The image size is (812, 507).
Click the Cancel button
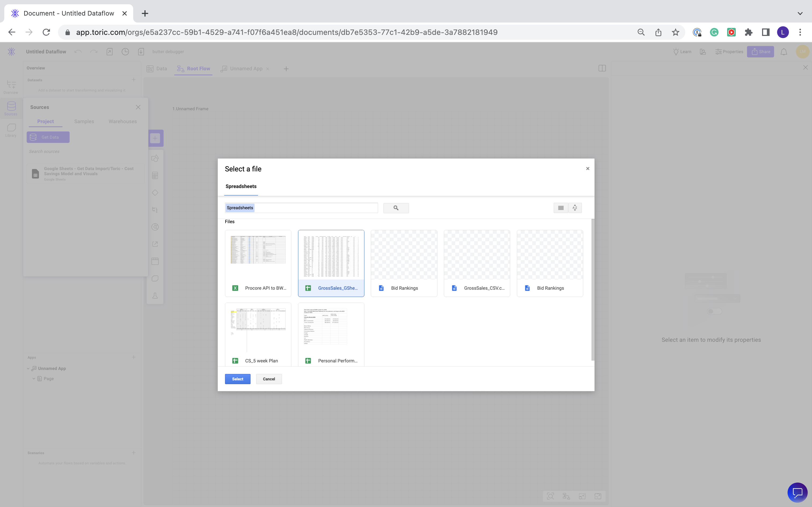pyautogui.click(x=269, y=379)
